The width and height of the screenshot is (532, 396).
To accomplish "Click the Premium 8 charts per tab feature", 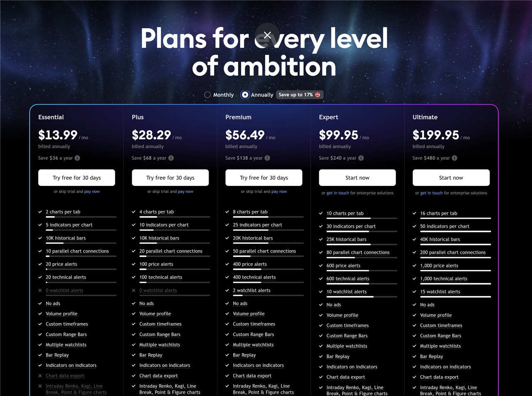I will (250, 212).
